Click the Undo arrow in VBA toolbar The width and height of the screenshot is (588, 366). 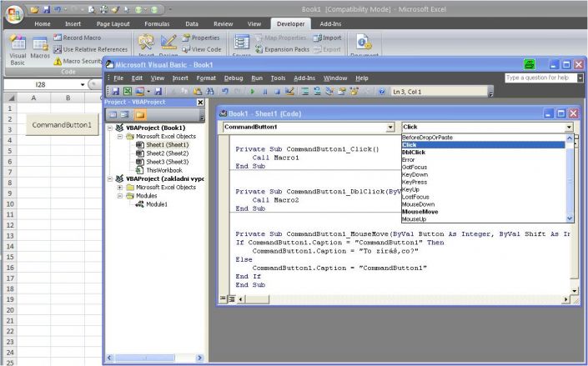coord(225,92)
